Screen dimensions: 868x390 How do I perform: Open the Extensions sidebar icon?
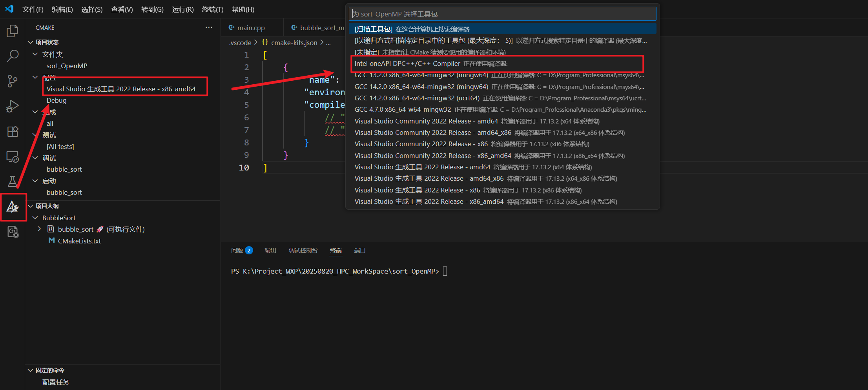click(13, 131)
